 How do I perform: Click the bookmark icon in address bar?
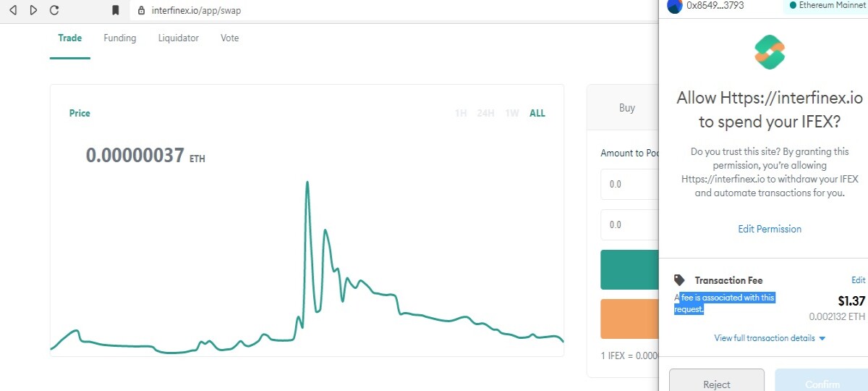click(x=115, y=10)
